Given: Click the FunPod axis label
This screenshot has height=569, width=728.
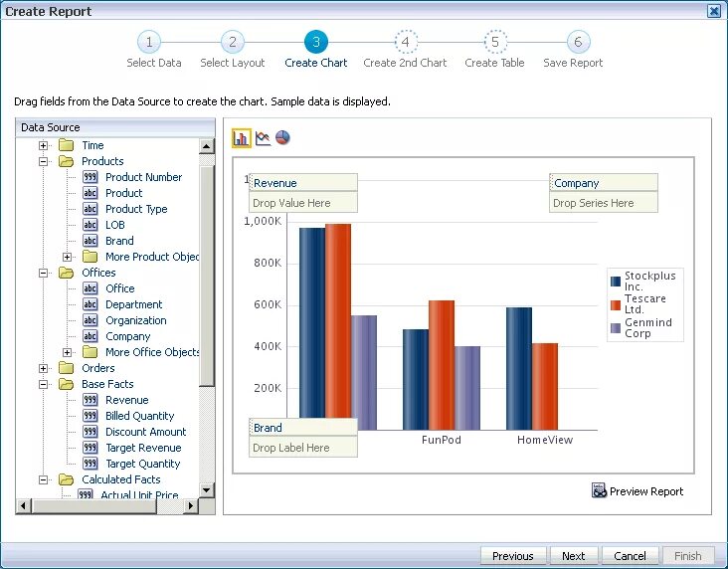Looking at the screenshot, I should click(x=441, y=440).
